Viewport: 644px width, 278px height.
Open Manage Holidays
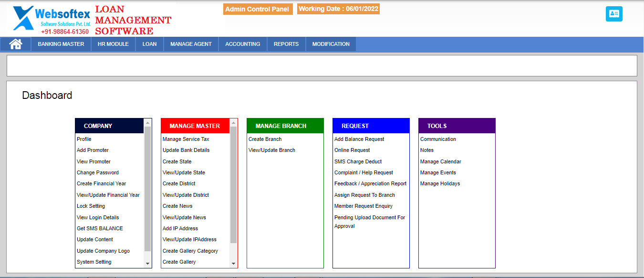click(440, 183)
